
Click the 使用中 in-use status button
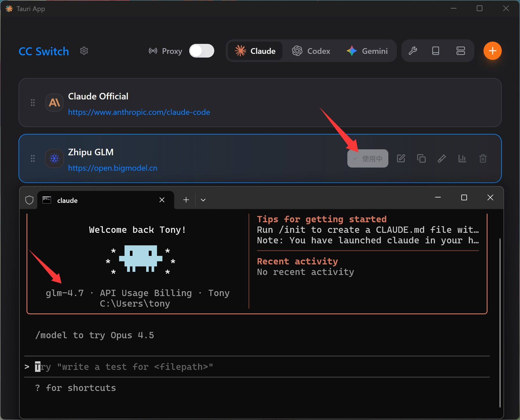368,158
